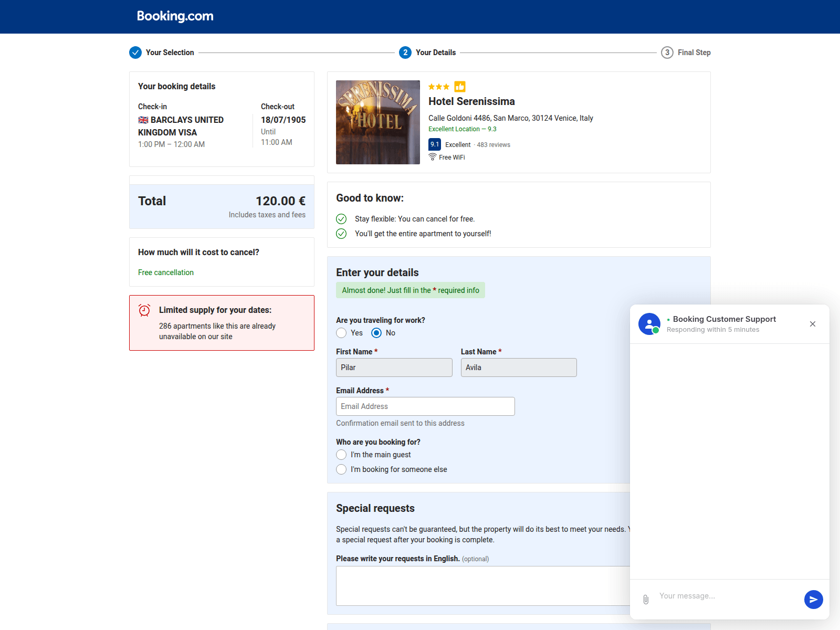Click How much will it cost to cancel heading
This screenshot has height=630, width=840.
(x=198, y=253)
